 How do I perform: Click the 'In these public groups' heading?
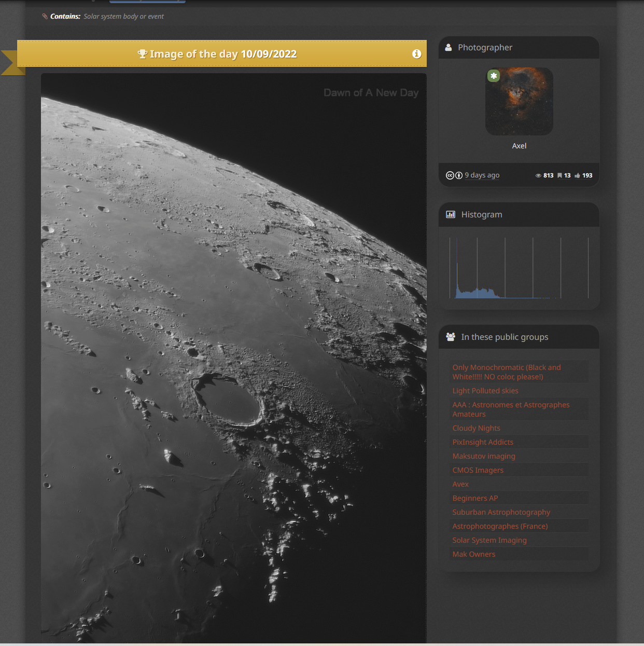tap(505, 337)
